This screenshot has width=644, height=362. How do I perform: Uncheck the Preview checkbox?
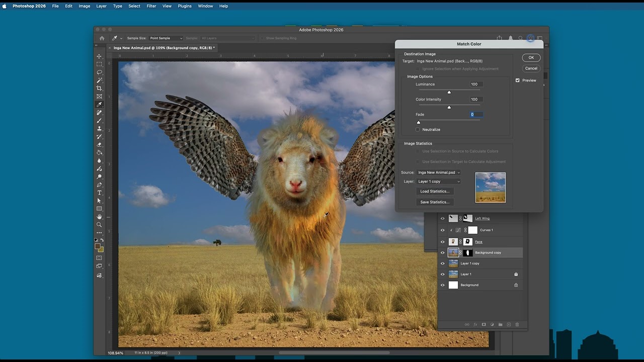coord(517,80)
